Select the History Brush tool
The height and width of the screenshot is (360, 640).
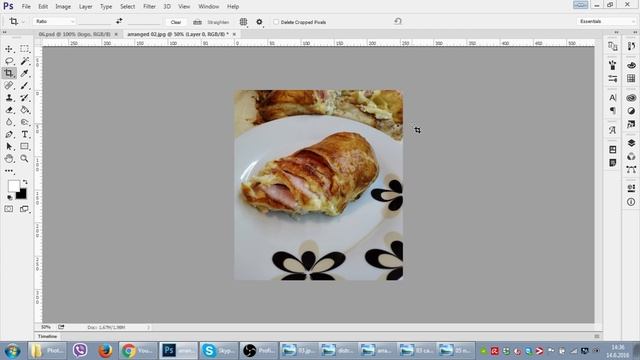tap(24, 98)
